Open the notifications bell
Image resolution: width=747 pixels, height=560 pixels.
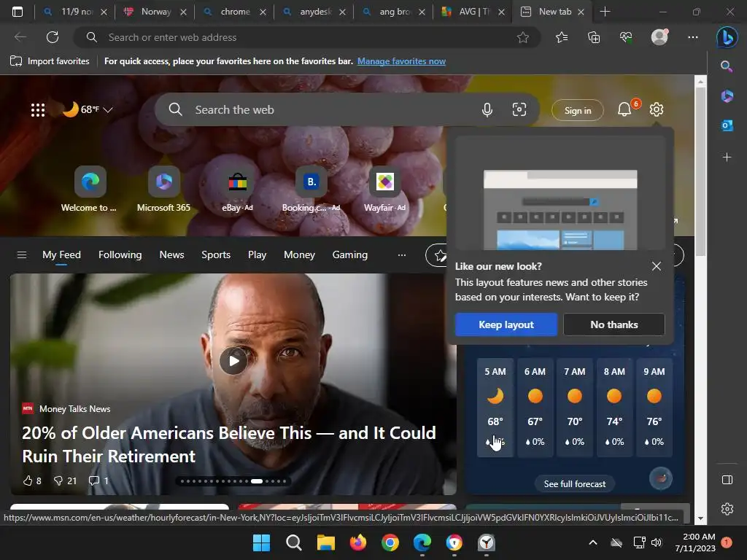point(624,109)
